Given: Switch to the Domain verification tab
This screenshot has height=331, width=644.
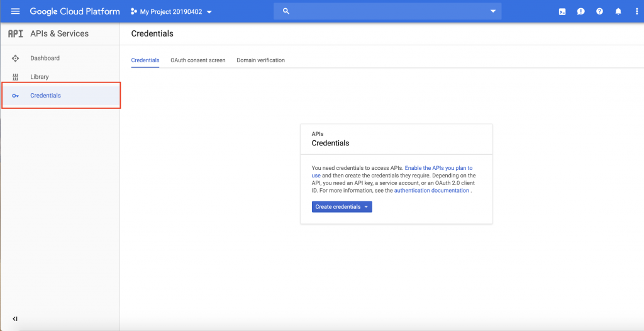Looking at the screenshot, I should (260, 60).
